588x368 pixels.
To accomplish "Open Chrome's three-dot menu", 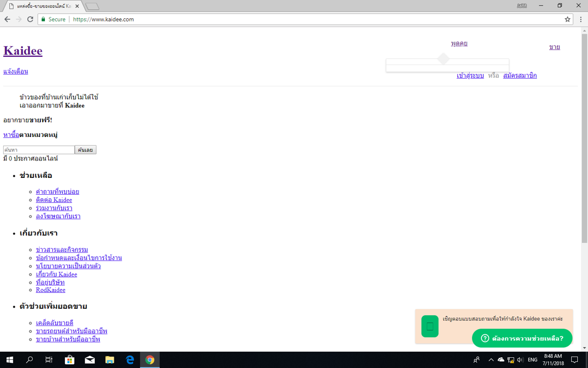I will 581,19.
